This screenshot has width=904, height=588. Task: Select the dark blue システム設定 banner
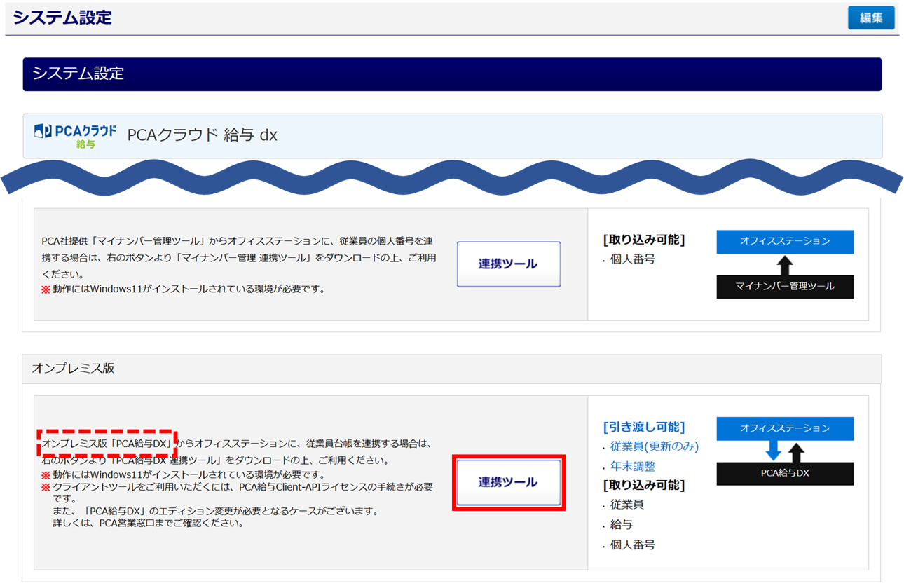(452, 74)
